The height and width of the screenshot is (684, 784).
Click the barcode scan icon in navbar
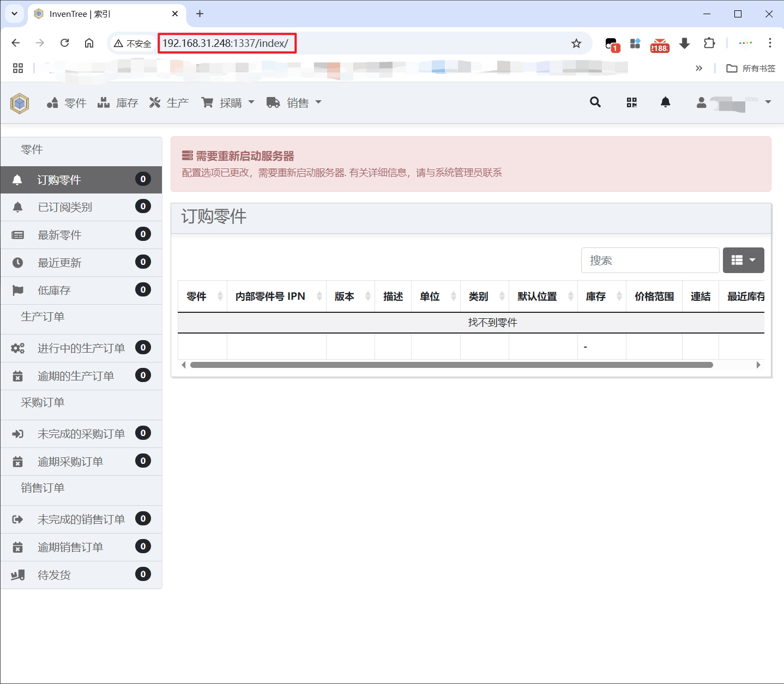631,102
